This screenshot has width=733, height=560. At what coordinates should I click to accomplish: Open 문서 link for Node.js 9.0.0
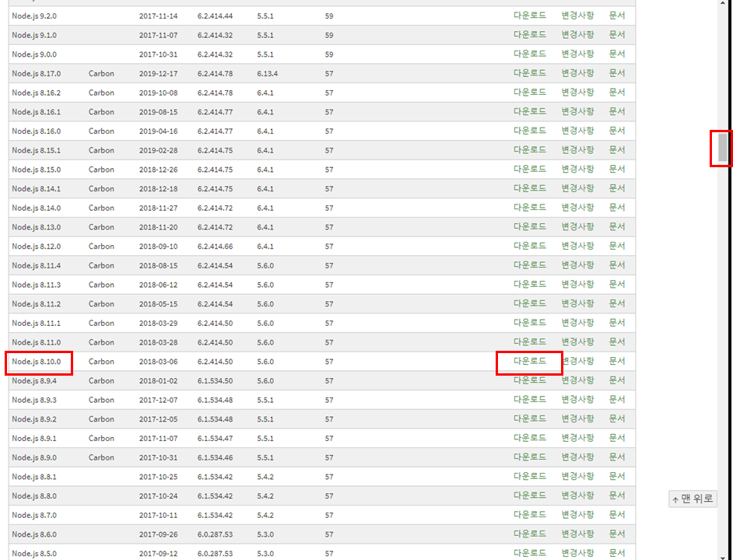pyautogui.click(x=617, y=54)
